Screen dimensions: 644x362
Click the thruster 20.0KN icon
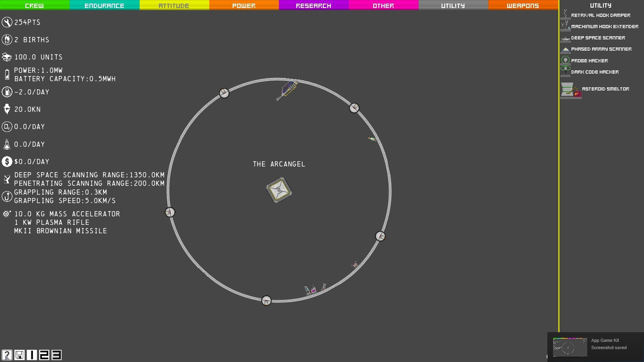click(x=7, y=109)
